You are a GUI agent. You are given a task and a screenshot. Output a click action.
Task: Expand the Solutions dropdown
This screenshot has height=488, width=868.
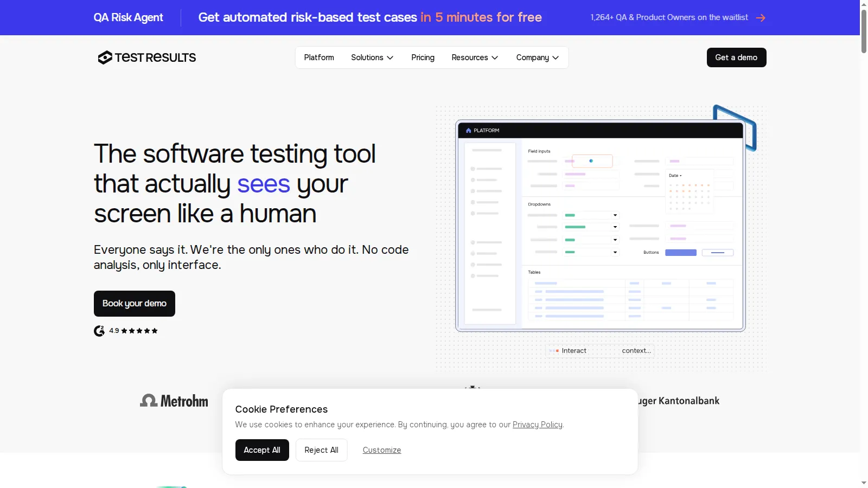point(372,57)
